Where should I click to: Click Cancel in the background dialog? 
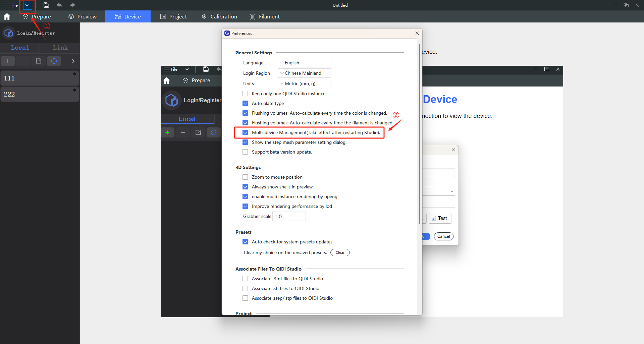pyautogui.click(x=443, y=236)
